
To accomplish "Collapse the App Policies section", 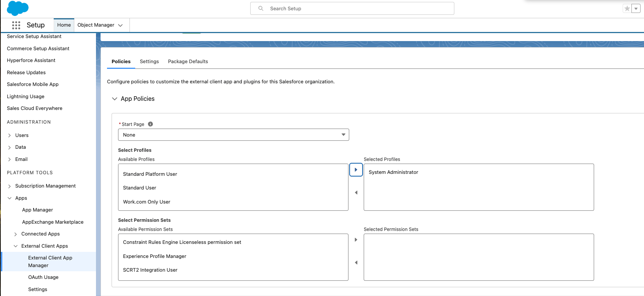I will [114, 99].
